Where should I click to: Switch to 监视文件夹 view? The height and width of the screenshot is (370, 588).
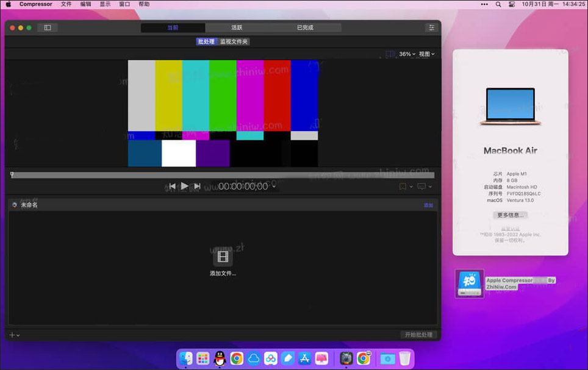(x=234, y=41)
